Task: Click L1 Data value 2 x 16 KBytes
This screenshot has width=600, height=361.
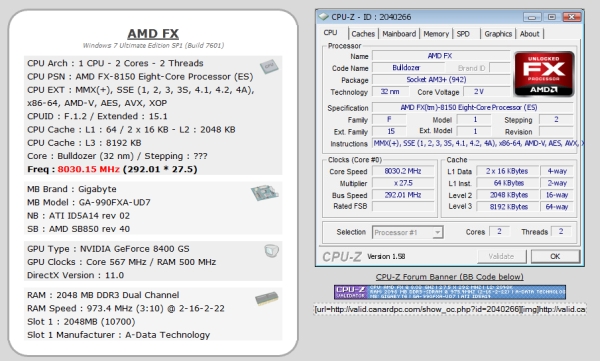Action: pyautogui.click(x=507, y=171)
